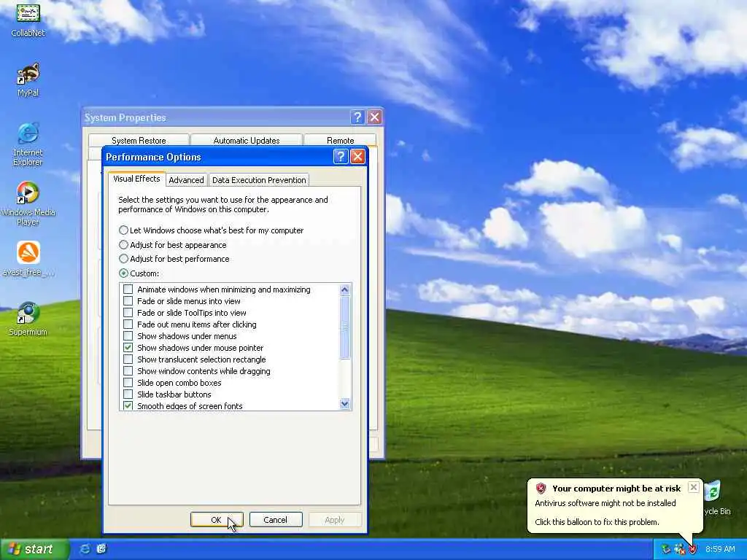
Task: Confirm Performance Options with OK
Action: point(217,519)
